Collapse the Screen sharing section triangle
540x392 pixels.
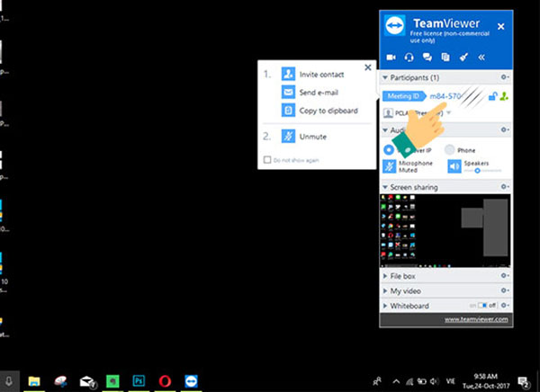(385, 187)
